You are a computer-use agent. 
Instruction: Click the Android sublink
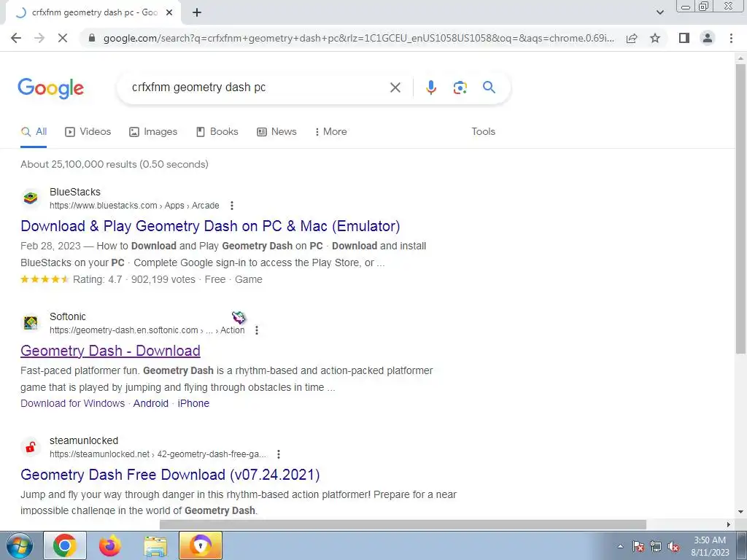pyautogui.click(x=150, y=403)
